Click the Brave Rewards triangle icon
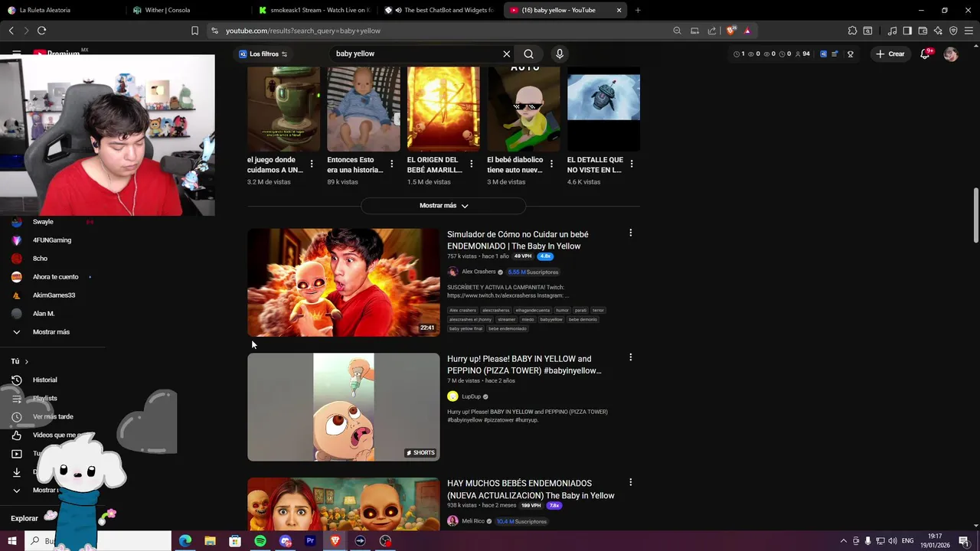The image size is (980, 551). 747,31
